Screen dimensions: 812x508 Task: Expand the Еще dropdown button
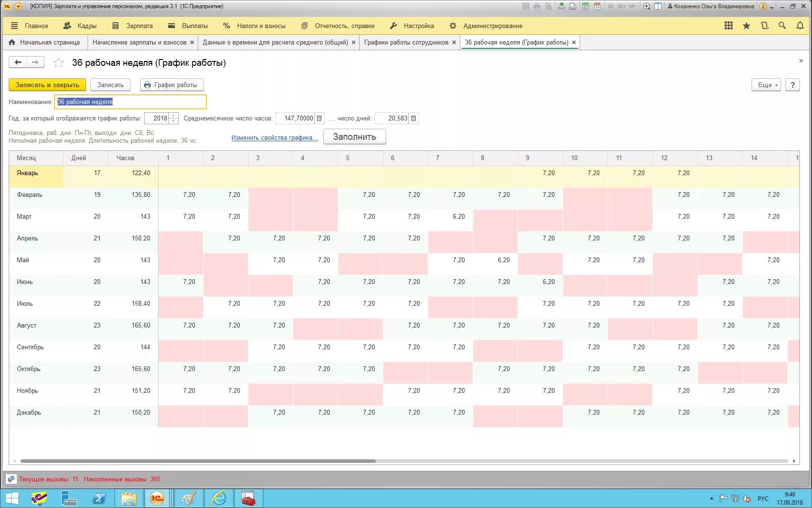(x=766, y=85)
